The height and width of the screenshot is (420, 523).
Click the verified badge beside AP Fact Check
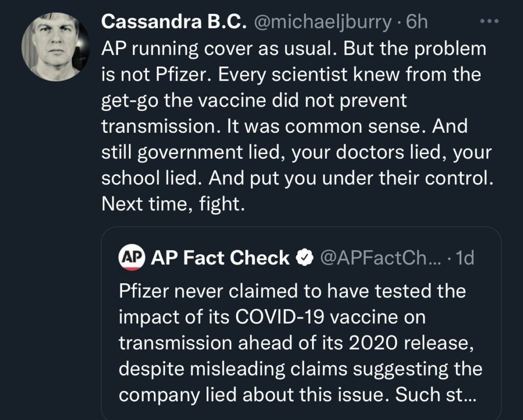pos(305,258)
